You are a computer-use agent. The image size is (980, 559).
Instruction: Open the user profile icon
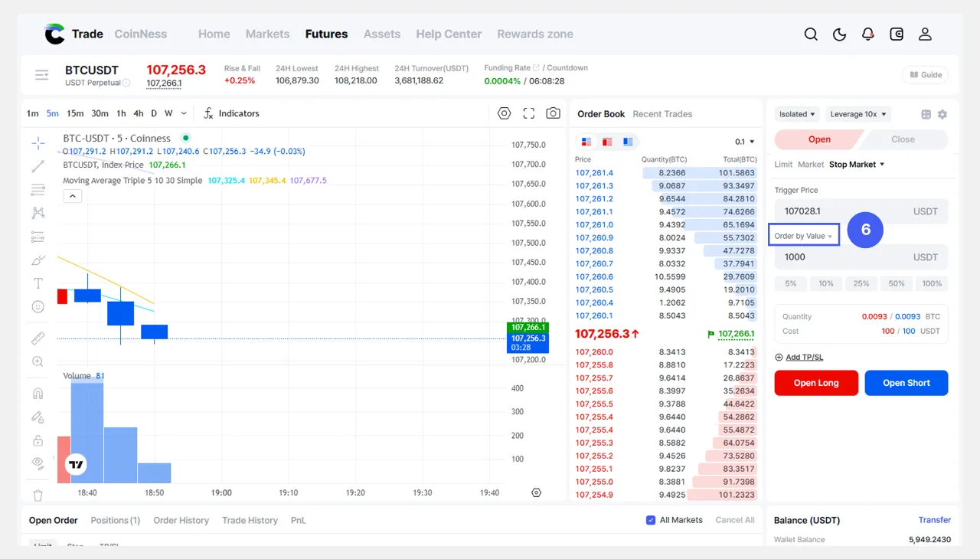pos(925,34)
